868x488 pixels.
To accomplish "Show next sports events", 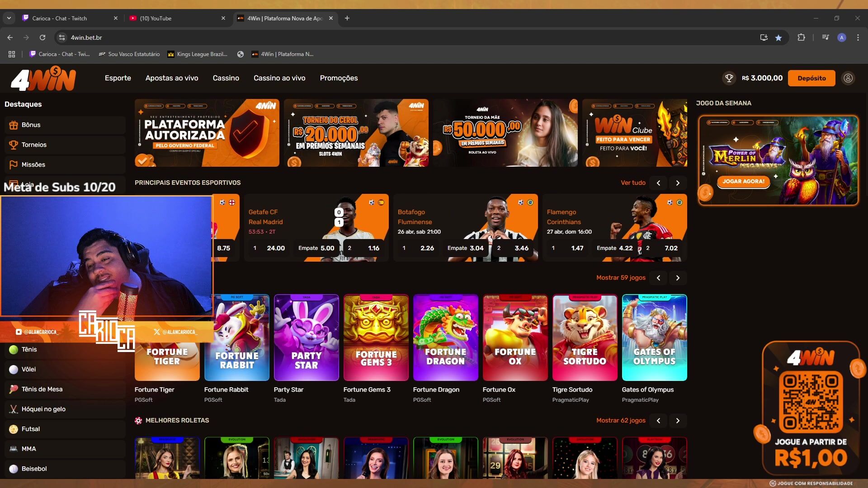I will (678, 183).
